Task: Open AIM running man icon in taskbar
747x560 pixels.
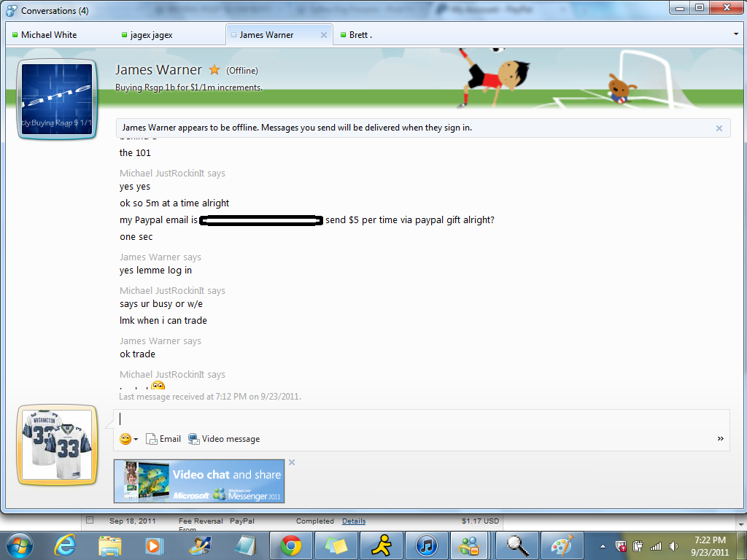Action: (381, 545)
